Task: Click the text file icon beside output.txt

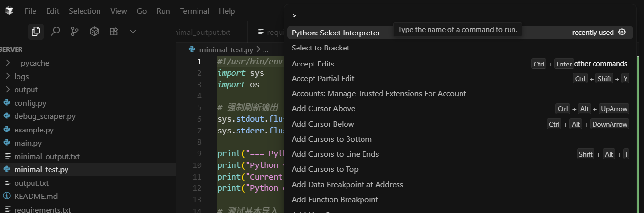Action: pos(7,183)
